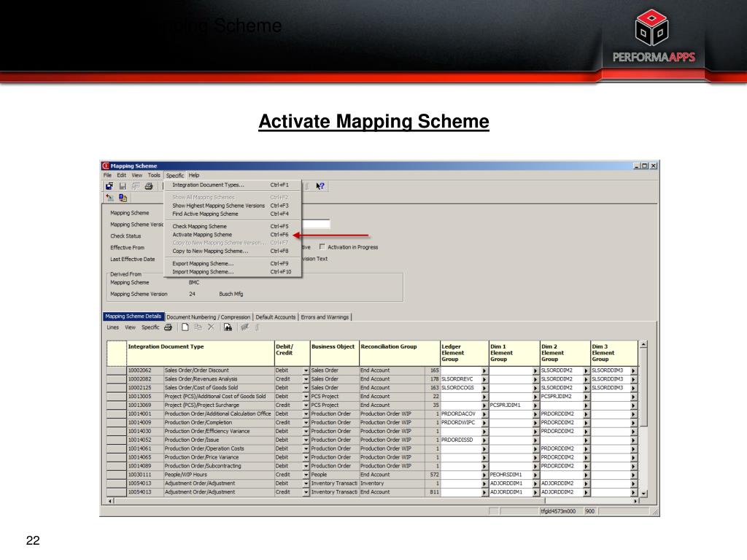Open the Edit menu
The width and height of the screenshot is (747, 560).
tap(122, 175)
